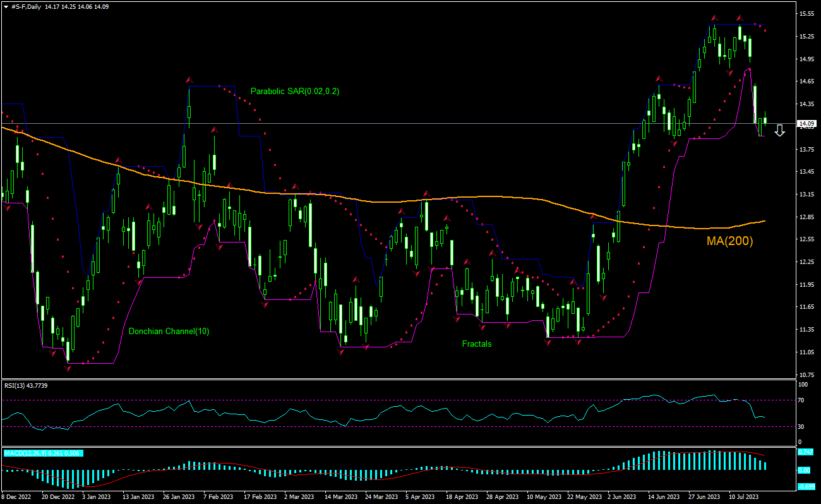The height and width of the screenshot is (504, 821).
Task: Click the up-fractal arrow at the 15.55 high
Action: coord(714,18)
